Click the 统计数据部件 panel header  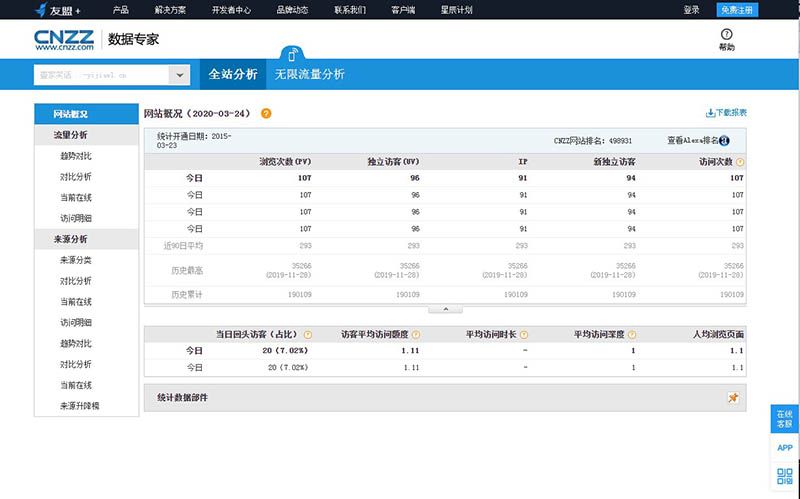(x=445, y=398)
